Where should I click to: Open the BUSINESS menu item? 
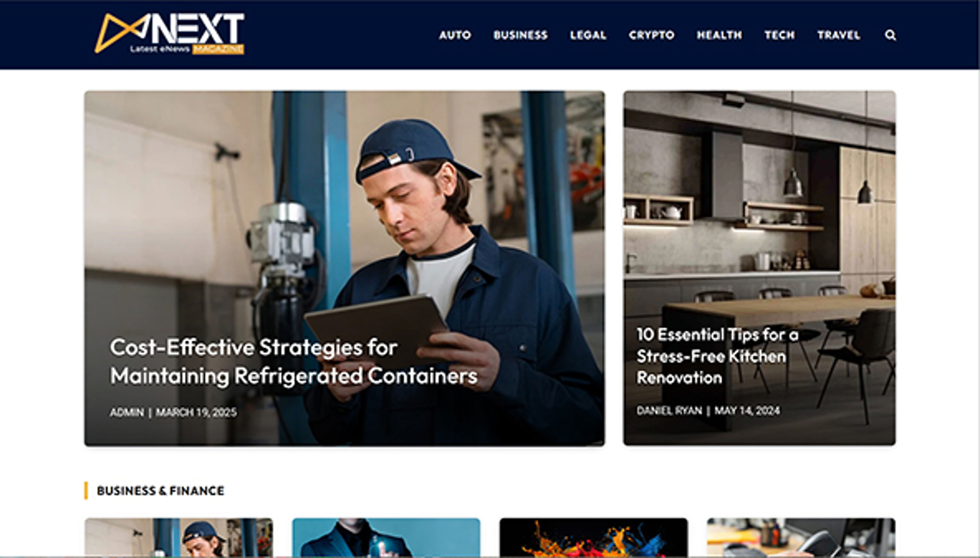(520, 35)
